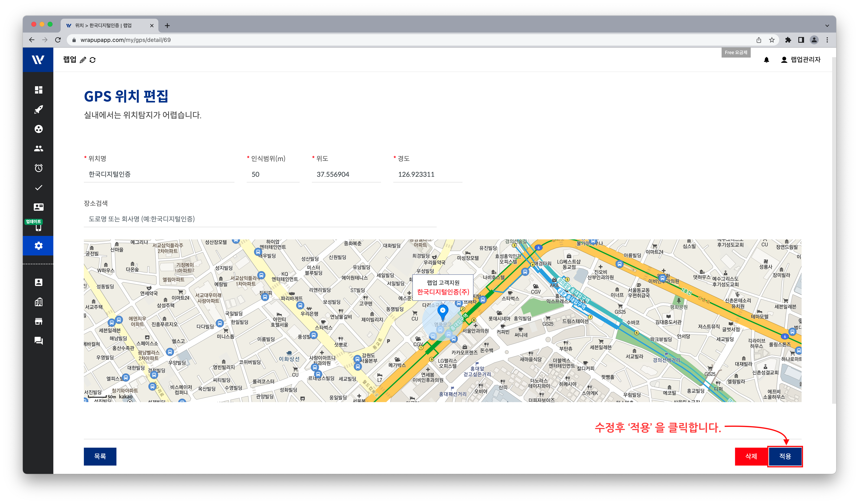The height and width of the screenshot is (504, 859).
Task: Open the browser three-dot menu
Action: [827, 40]
